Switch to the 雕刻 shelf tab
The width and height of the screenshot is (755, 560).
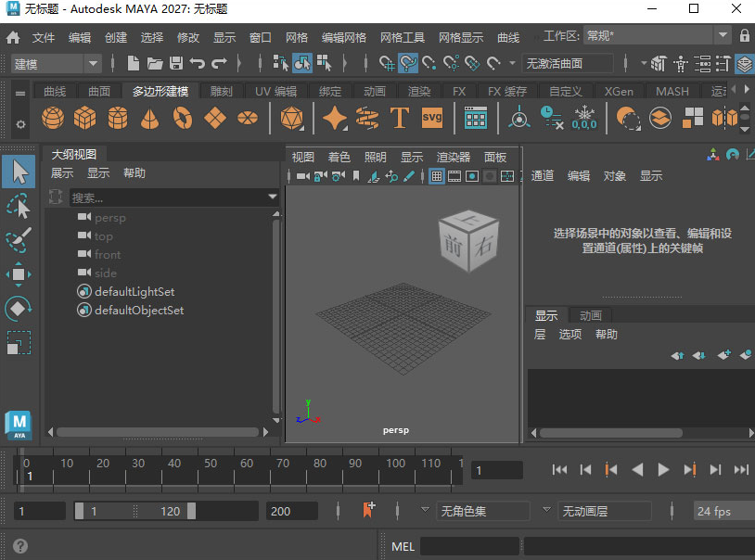[222, 91]
